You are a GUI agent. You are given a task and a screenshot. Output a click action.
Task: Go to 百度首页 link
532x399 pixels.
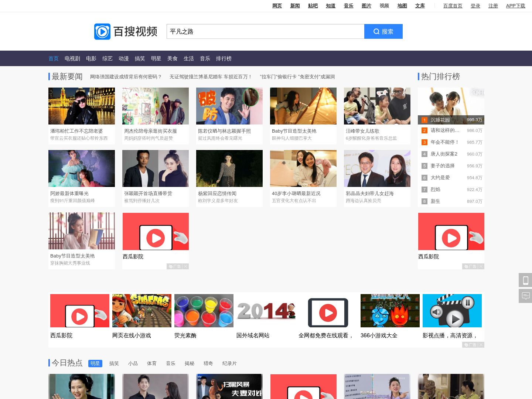pos(453,6)
